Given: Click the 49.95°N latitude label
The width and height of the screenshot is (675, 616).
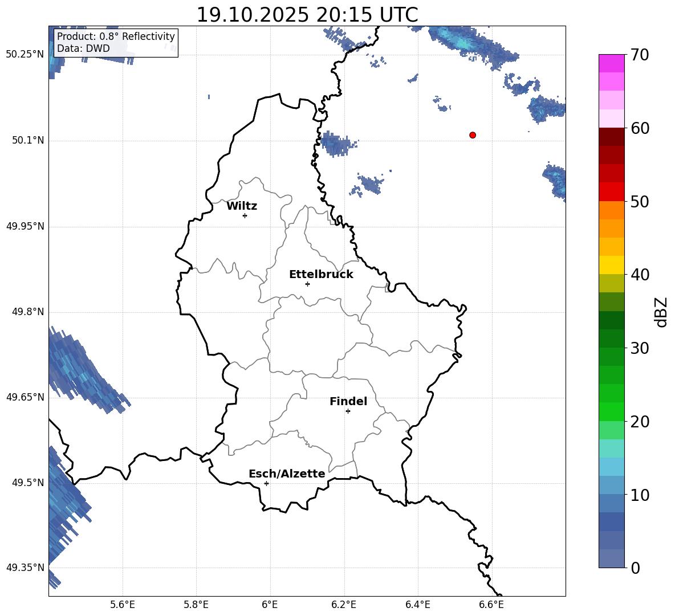Looking at the screenshot, I should (x=25, y=226).
